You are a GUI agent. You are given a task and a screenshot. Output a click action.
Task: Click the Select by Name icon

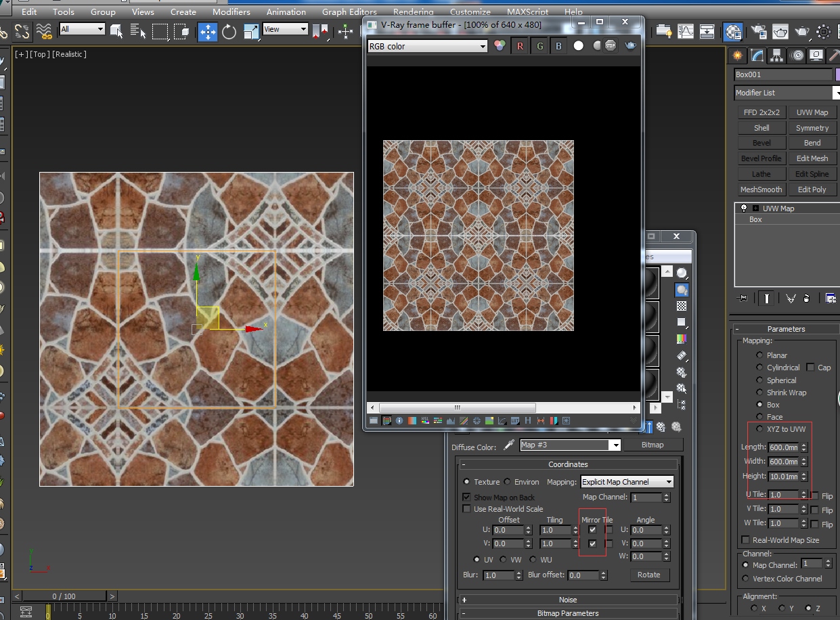[x=139, y=31]
